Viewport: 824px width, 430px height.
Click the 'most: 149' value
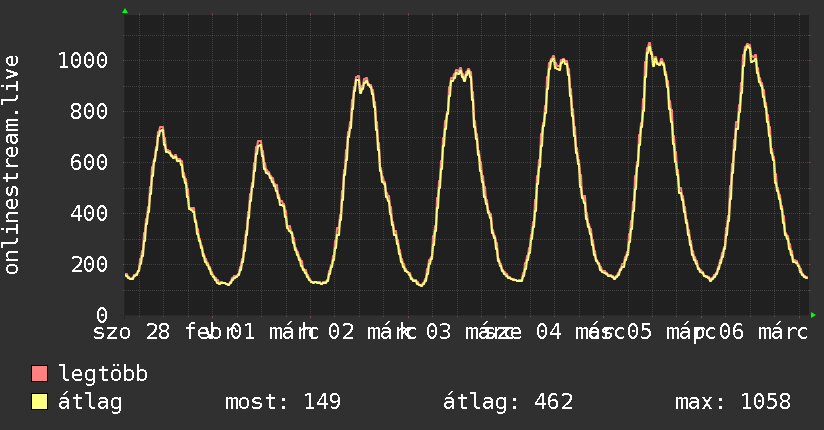click(283, 402)
